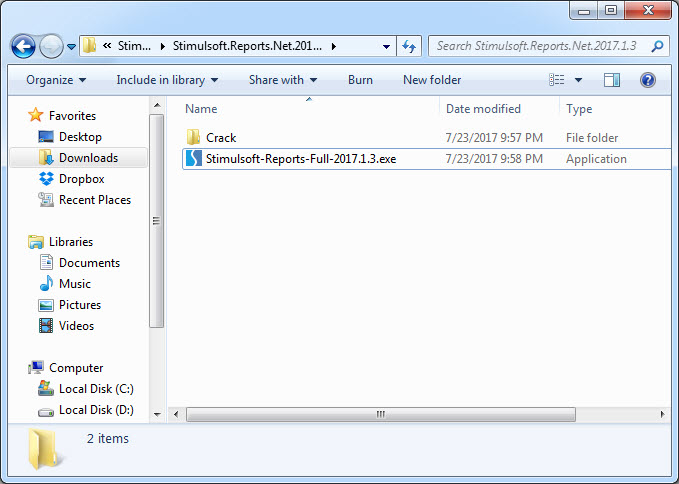This screenshot has width=679, height=484.
Task: Click the Favorites star icon
Action: [36, 115]
